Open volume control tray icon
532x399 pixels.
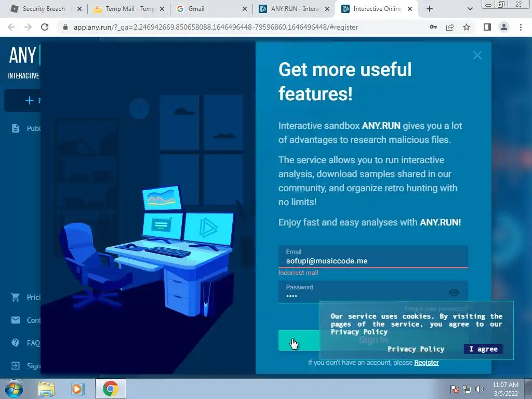480,389
